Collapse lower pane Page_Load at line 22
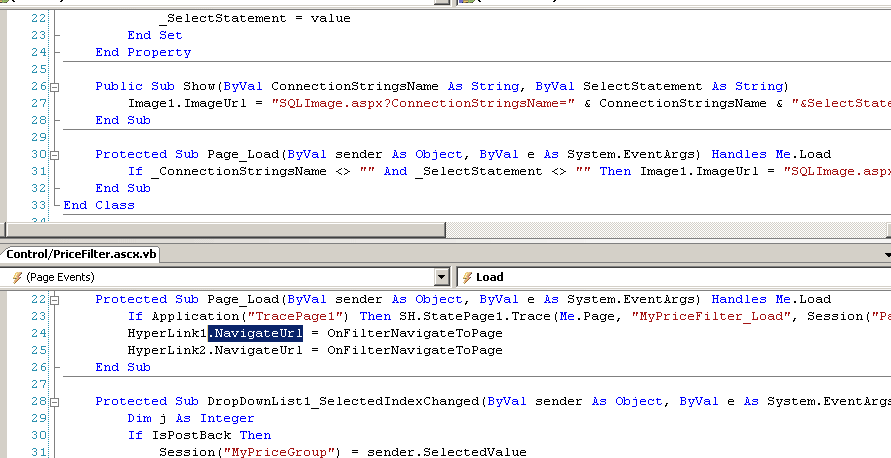 click(x=55, y=300)
